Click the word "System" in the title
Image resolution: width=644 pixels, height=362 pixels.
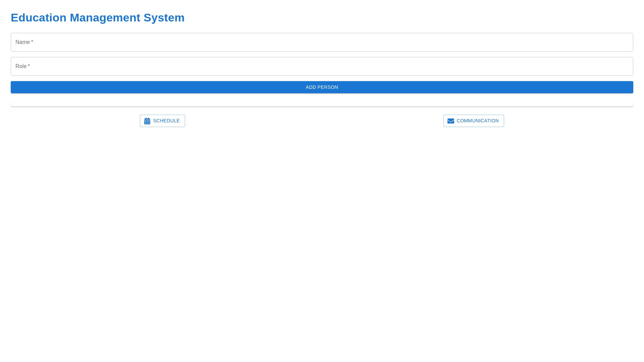coord(164,17)
